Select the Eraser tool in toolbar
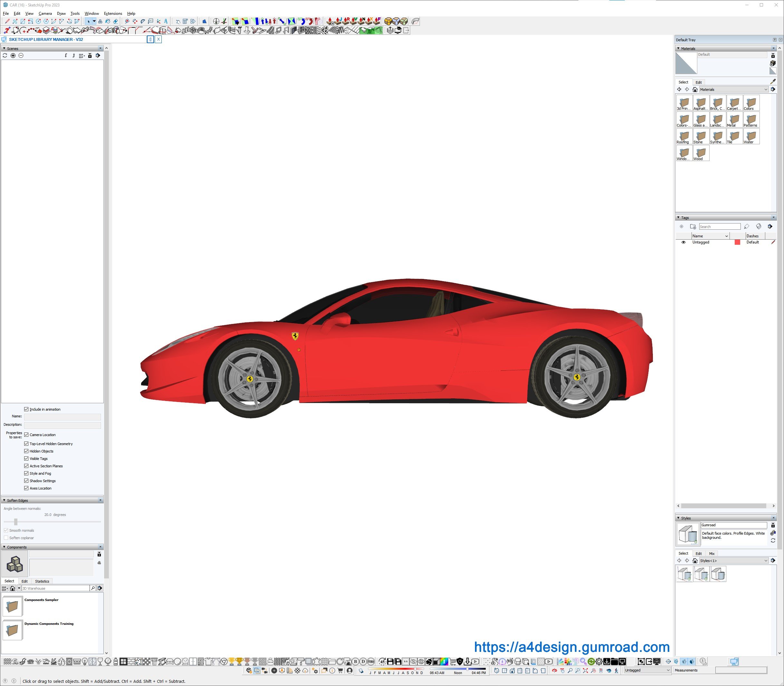Screen dimensions: 784x686 115,22
